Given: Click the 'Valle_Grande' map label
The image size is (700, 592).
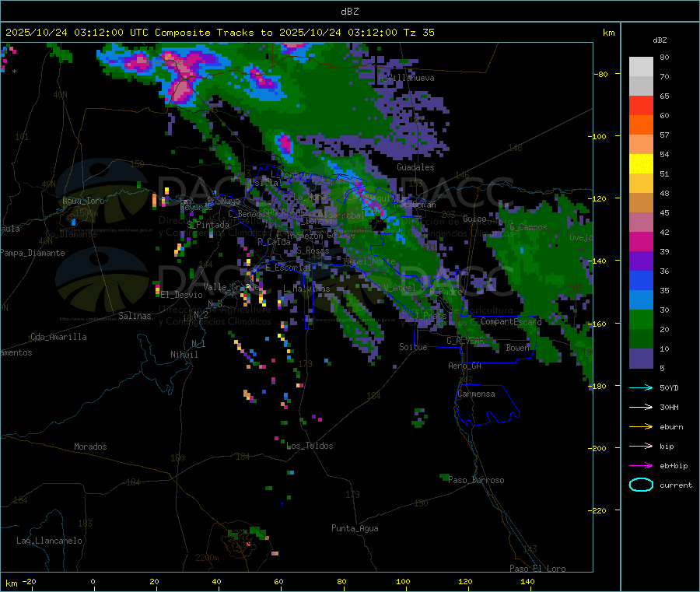Looking at the screenshot, I should [231, 287].
